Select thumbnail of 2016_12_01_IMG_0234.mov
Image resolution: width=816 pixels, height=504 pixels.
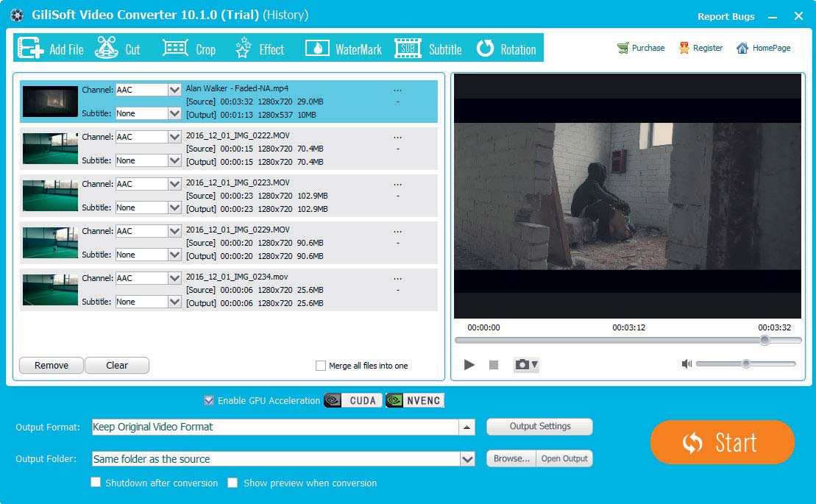(x=50, y=290)
